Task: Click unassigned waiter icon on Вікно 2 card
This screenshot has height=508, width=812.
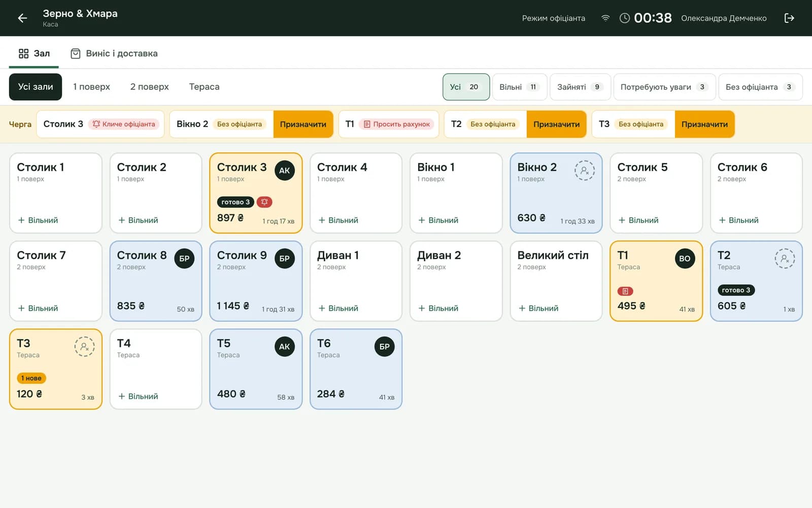Action: point(585,171)
